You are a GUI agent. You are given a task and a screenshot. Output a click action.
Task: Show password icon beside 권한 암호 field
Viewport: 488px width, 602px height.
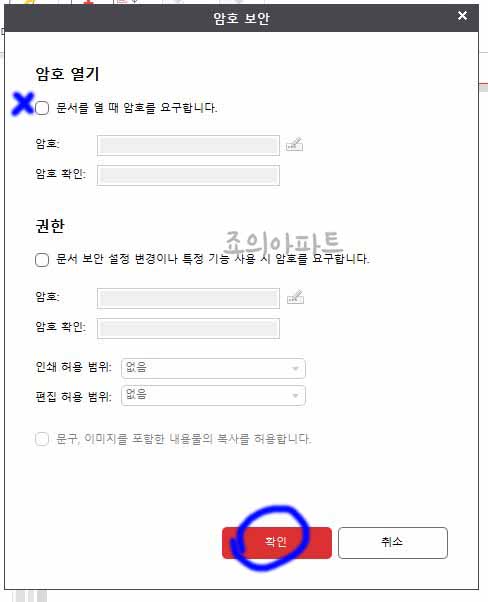click(295, 297)
